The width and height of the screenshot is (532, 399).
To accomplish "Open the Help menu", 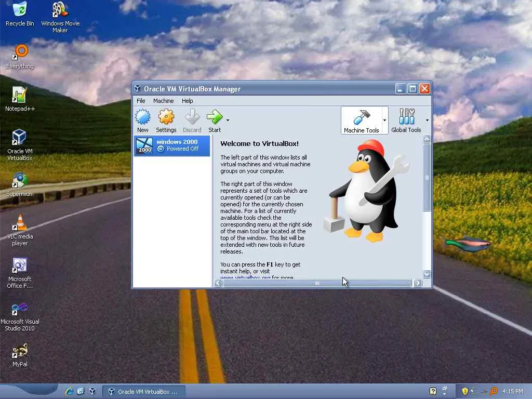I will click(x=187, y=101).
